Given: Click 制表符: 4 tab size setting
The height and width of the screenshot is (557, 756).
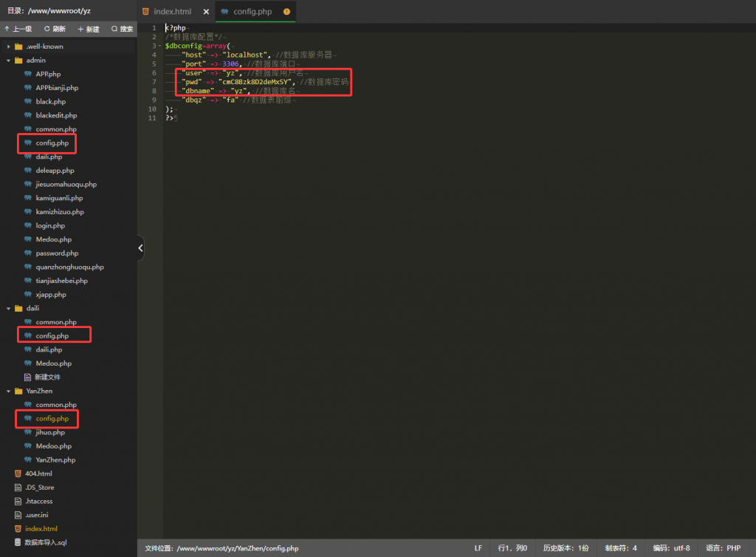Looking at the screenshot, I should click(x=621, y=548).
